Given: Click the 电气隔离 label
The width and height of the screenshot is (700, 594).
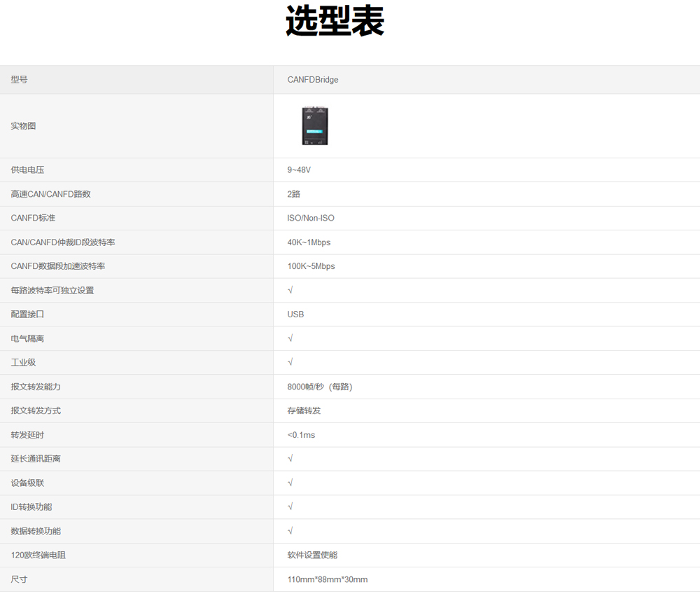Looking at the screenshot, I should point(27,338).
